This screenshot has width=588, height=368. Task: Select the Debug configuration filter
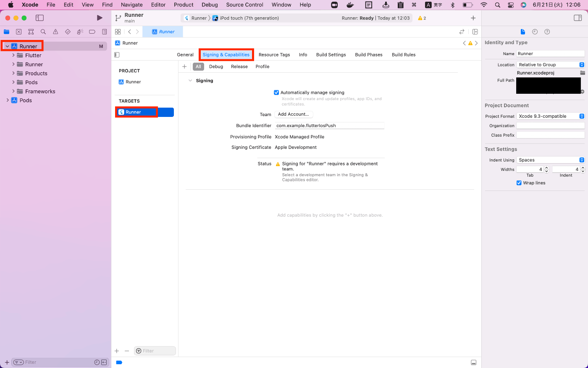[216, 66]
